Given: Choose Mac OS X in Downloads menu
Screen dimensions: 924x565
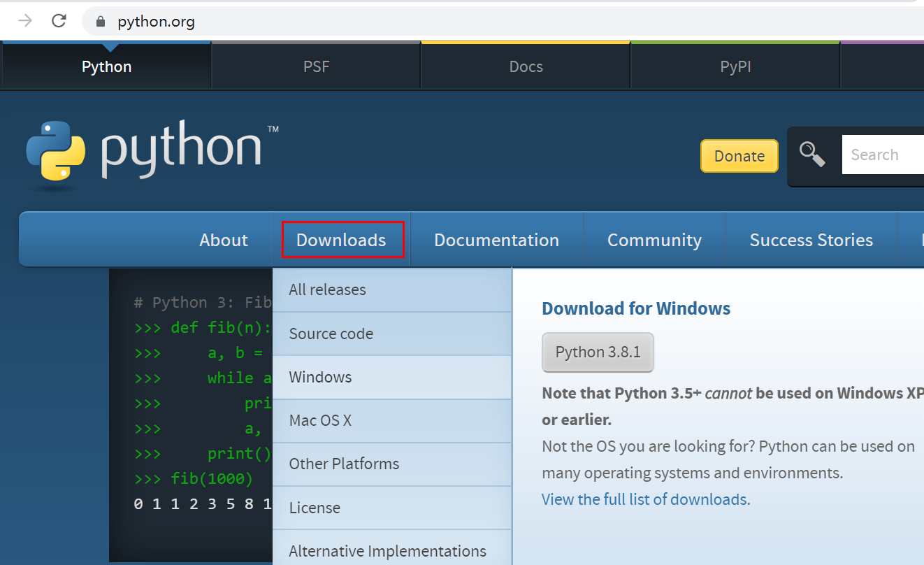Looking at the screenshot, I should (x=391, y=420).
